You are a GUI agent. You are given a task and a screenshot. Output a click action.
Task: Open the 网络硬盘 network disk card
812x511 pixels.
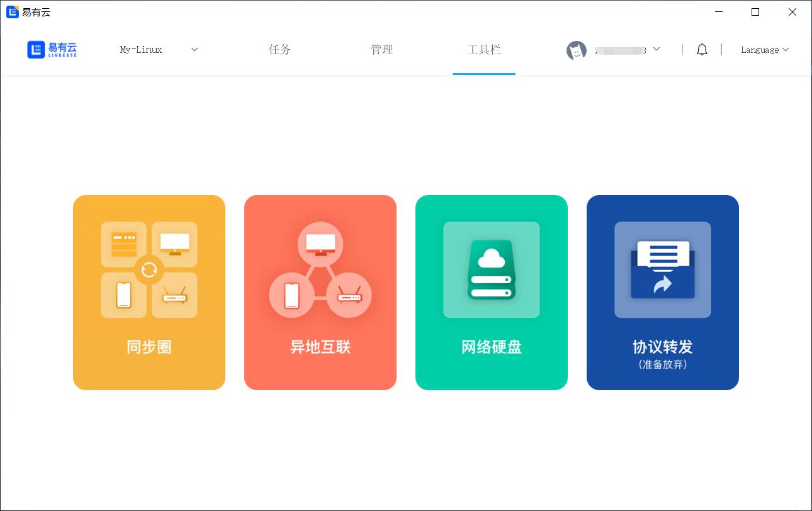(x=492, y=293)
